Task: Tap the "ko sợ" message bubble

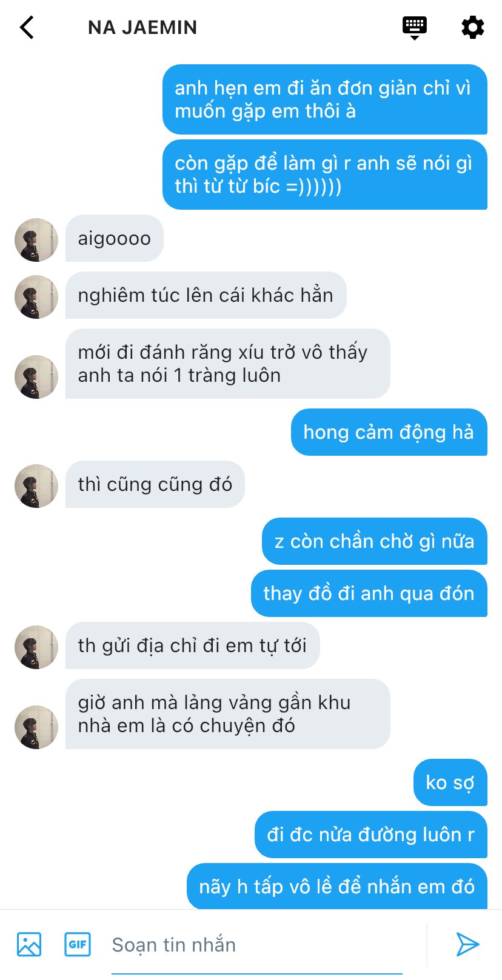Action: [450, 782]
